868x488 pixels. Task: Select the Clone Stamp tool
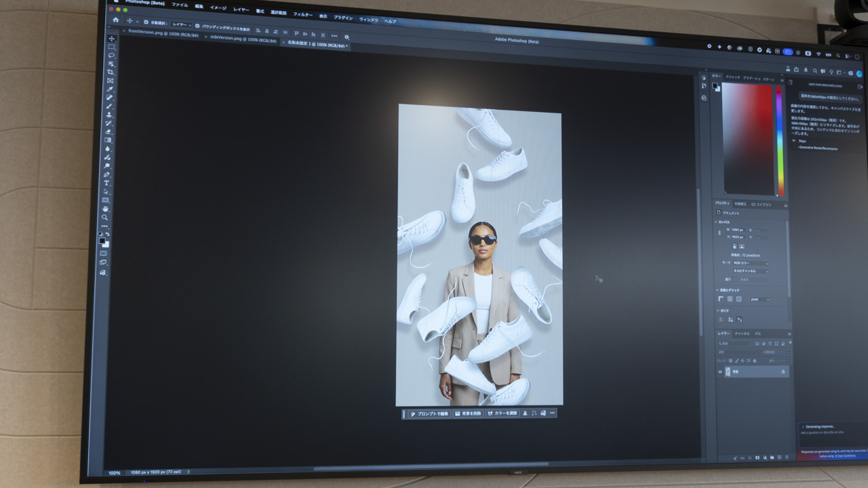(108, 115)
